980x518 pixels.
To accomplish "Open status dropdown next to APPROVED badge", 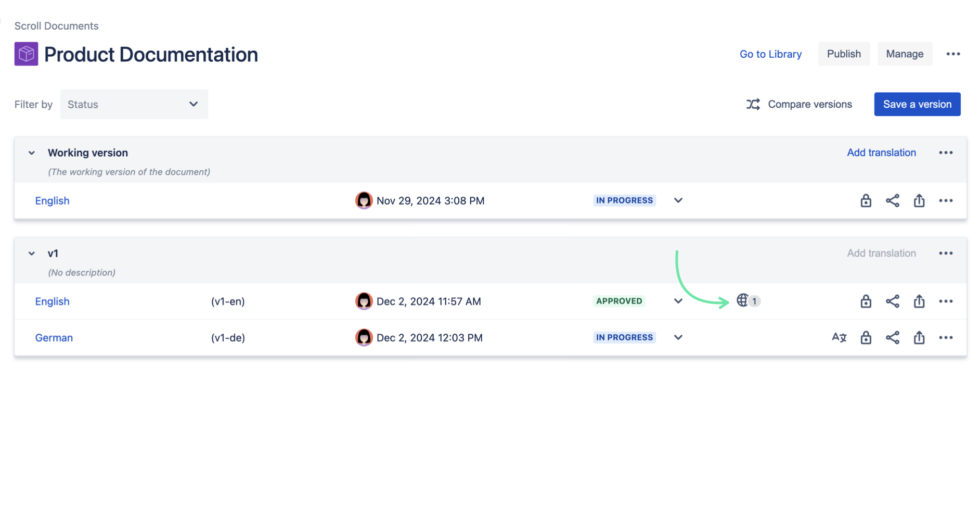I will (678, 301).
